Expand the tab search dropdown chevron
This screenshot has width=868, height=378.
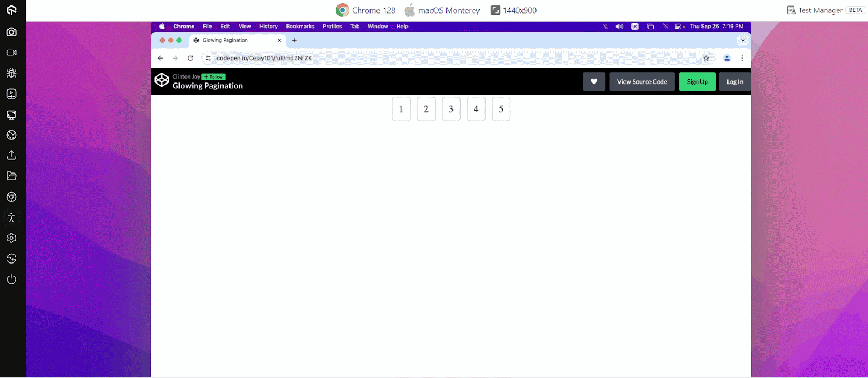pyautogui.click(x=743, y=40)
